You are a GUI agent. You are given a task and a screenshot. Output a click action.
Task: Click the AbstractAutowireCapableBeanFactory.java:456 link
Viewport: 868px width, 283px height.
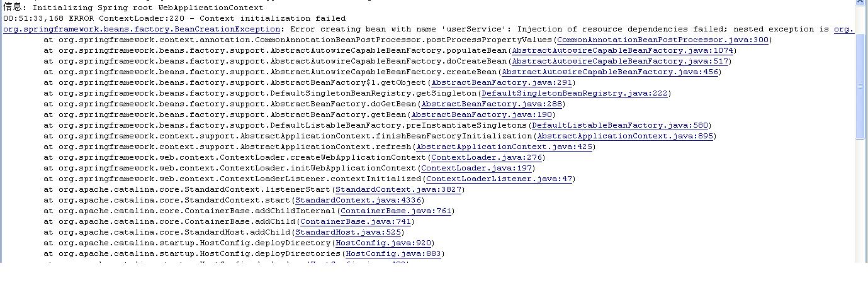tap(609, 72)
